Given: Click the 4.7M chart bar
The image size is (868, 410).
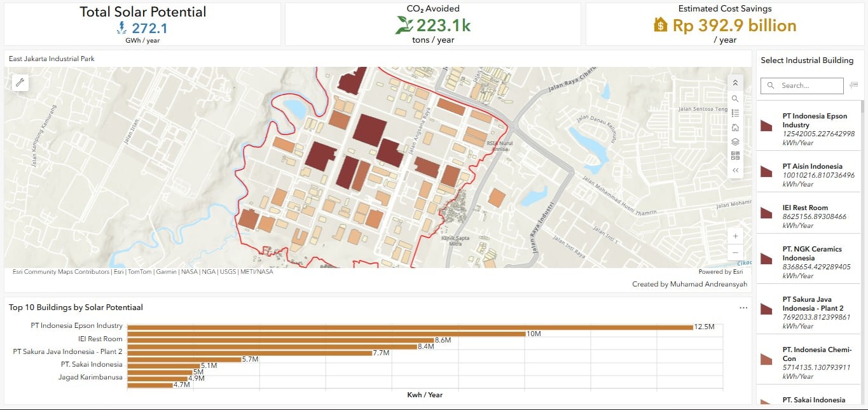Looking at the screenshot, I should 150,385.
